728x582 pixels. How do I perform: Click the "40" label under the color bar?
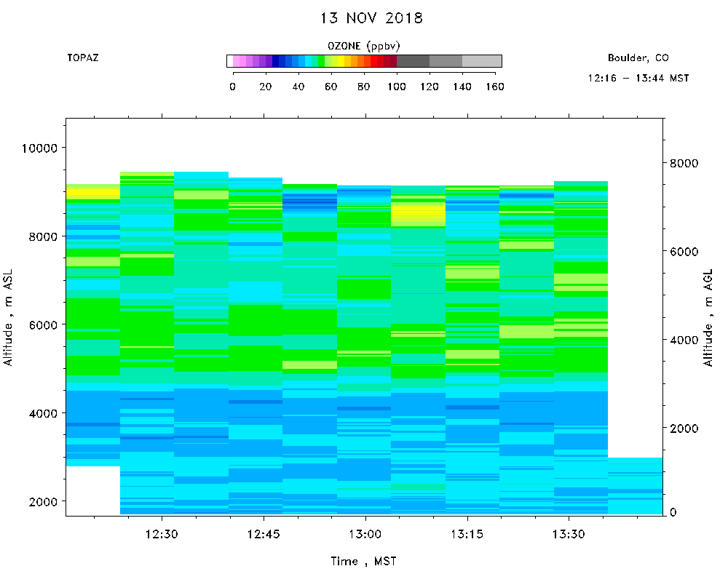click(298, 87)
